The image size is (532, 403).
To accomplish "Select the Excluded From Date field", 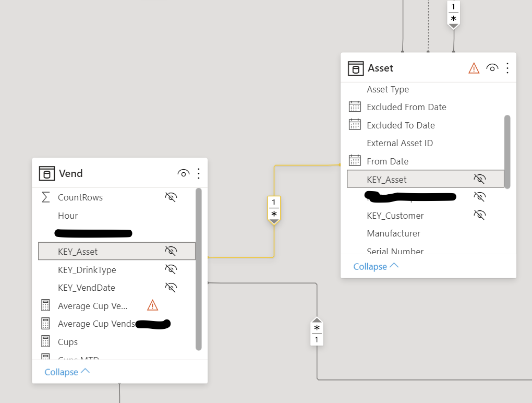I will [x=406, y=107].
